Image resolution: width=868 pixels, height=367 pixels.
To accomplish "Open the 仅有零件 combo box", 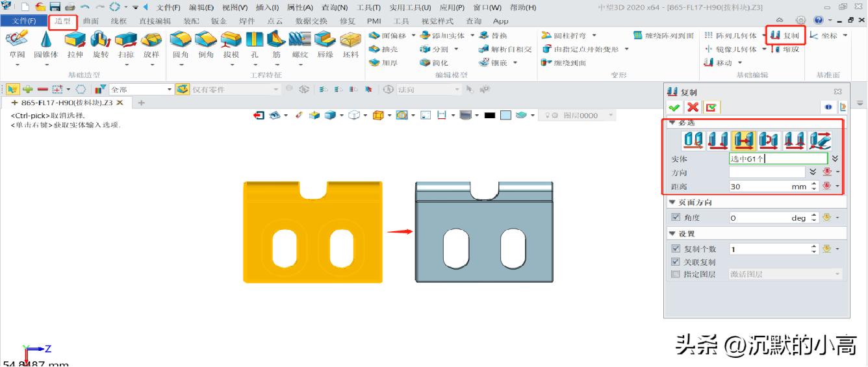I will pyautogui.click(x=235, y=89).
